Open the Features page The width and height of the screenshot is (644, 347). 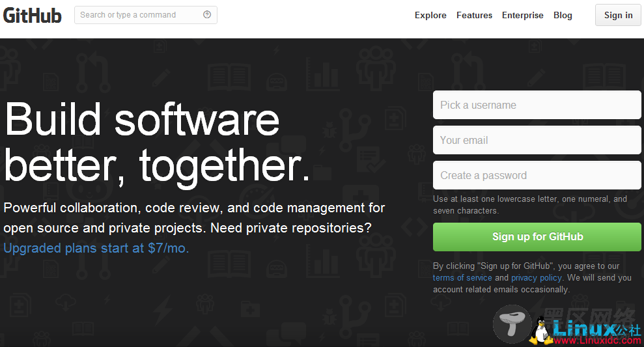click(474, 15)
